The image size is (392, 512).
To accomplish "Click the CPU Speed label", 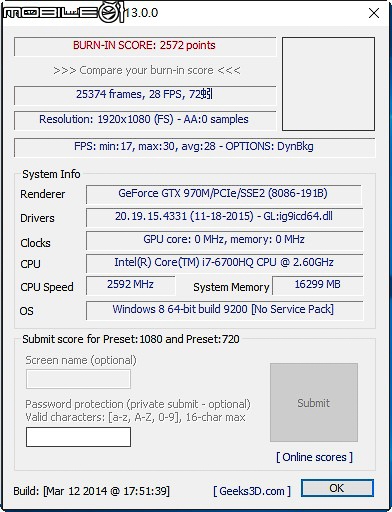I will click(47, 287).
